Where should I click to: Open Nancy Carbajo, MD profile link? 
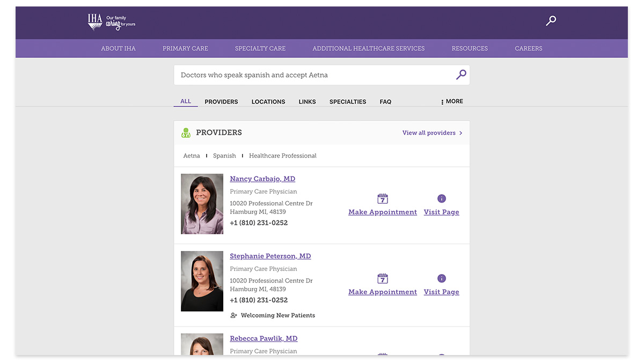pyautogui.click(x=262, y=179)
